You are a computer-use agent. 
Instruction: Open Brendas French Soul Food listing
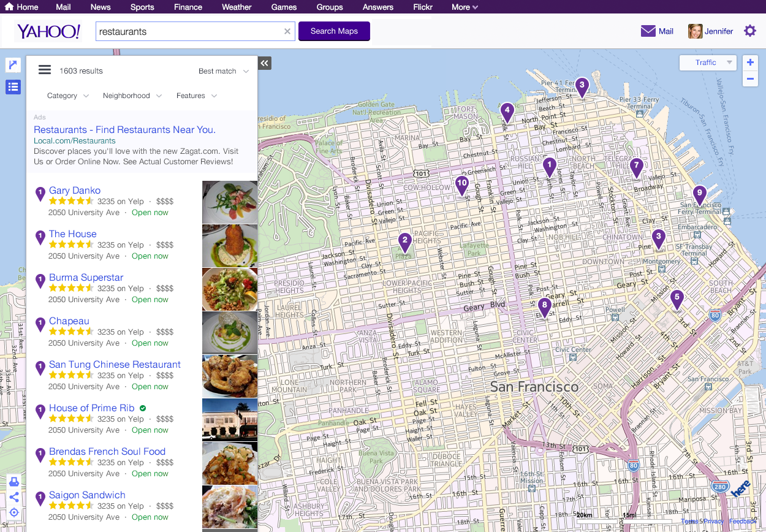tap(107, 452)
